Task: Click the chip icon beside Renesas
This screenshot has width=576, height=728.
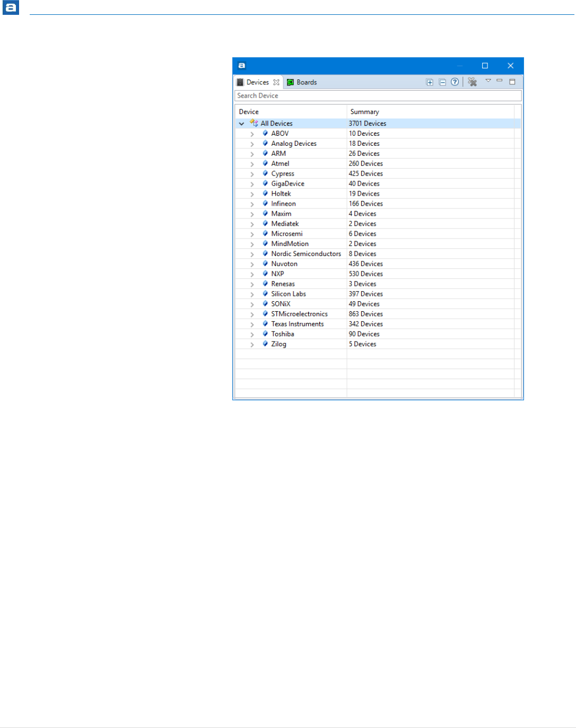Action: coord(265,284)
